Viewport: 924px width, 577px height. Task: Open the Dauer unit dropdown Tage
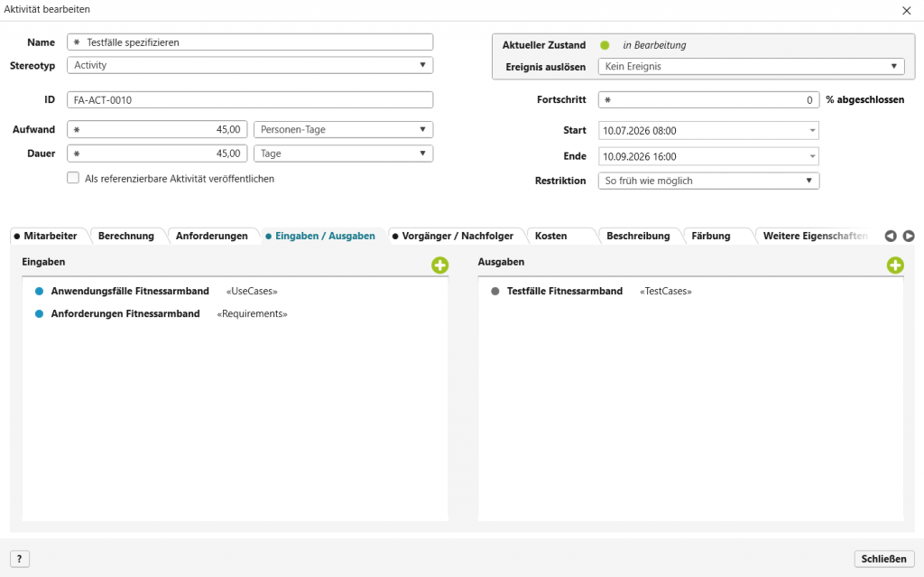pos(343,154)
